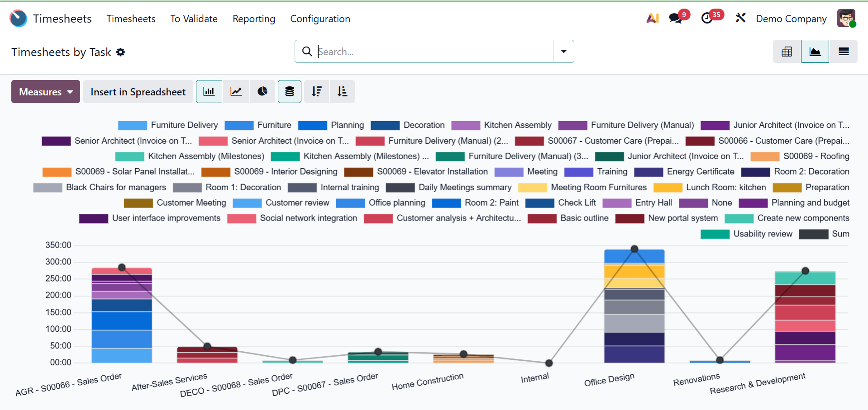Click Insert in Spreadsheet button
Viewport: 868px width, 410px height.
pyautogui.click(x=138, y=92)
